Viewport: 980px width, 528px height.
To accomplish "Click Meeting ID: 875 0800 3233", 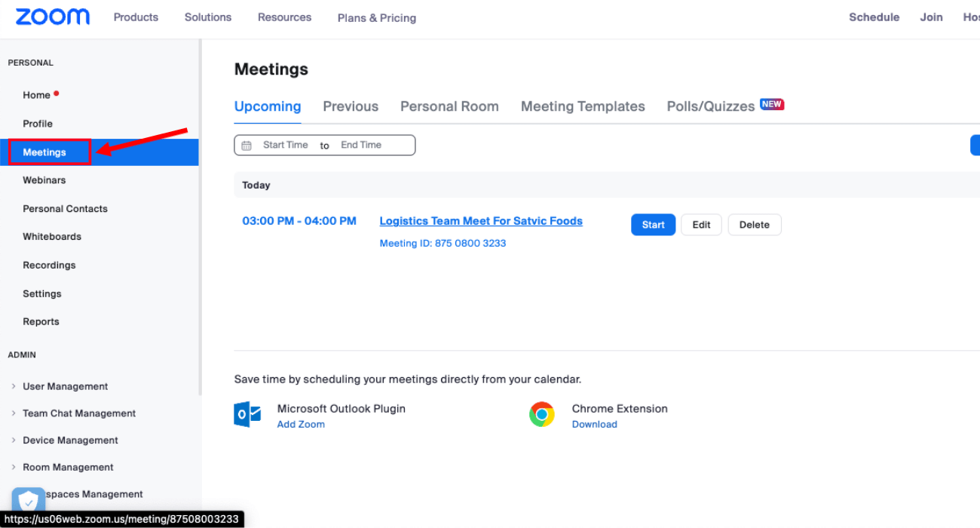I will 443,244.
